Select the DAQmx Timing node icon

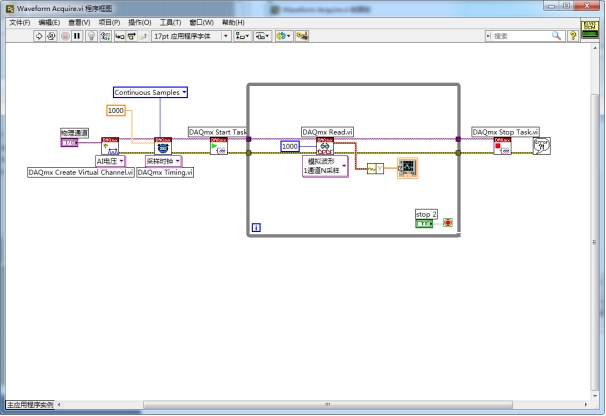(162, 147)
